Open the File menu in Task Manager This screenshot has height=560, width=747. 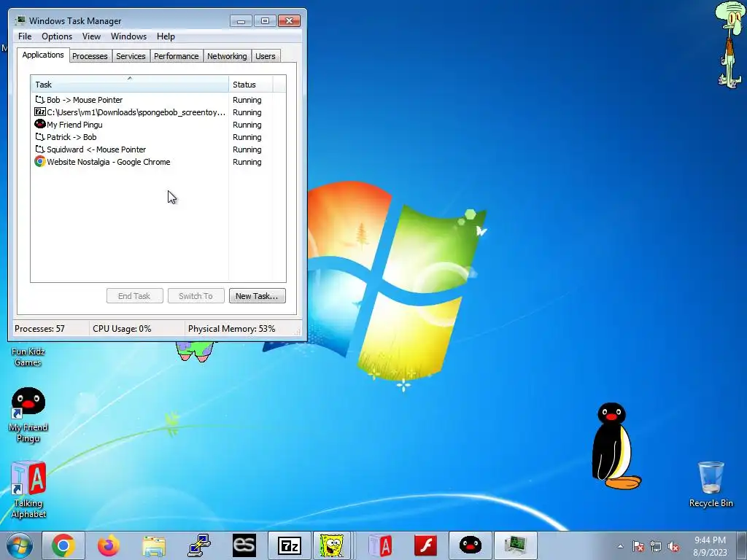(x=25, y=36)
